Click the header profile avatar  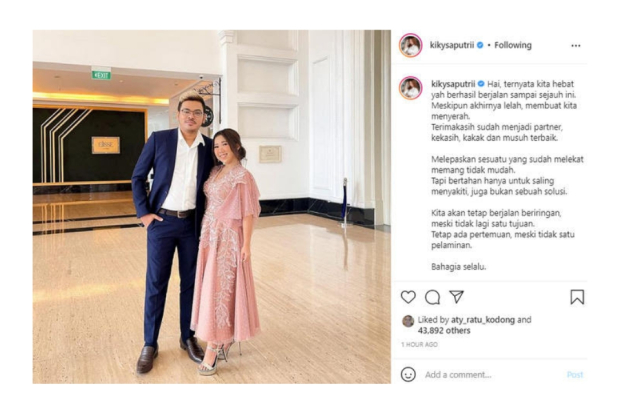[411, 45]
